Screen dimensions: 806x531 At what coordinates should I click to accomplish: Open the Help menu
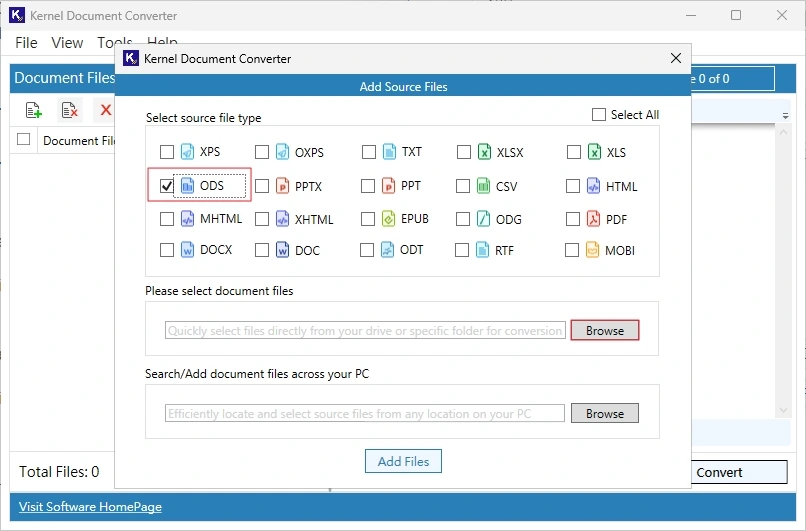[x=162, y=41]
